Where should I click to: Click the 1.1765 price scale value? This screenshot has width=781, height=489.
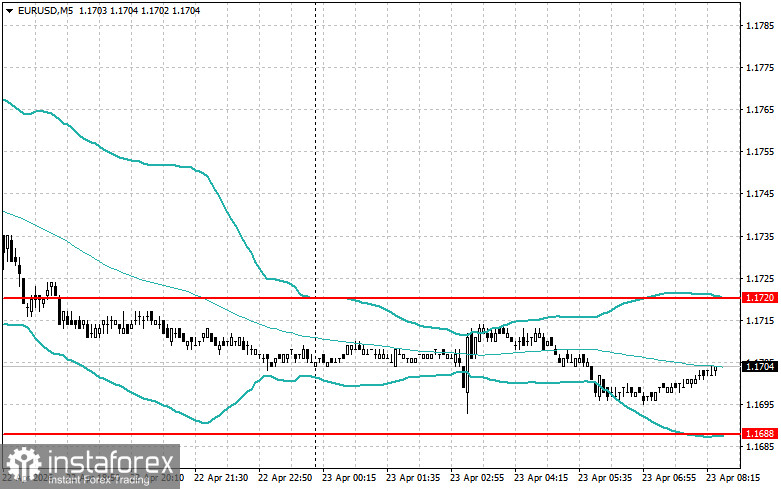[x=761, y=110]
